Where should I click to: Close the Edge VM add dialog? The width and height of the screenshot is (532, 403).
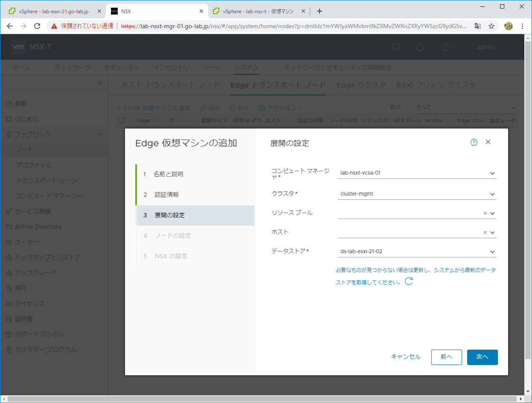488,142
